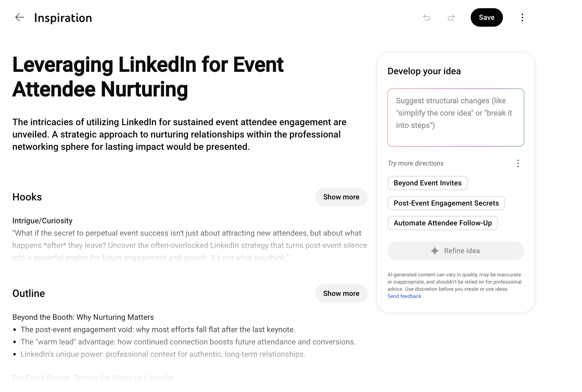The image size is (582, 392).
Task: Open the top-right three-dot menu
Action: pyautogui.click(x=522, y=17)
